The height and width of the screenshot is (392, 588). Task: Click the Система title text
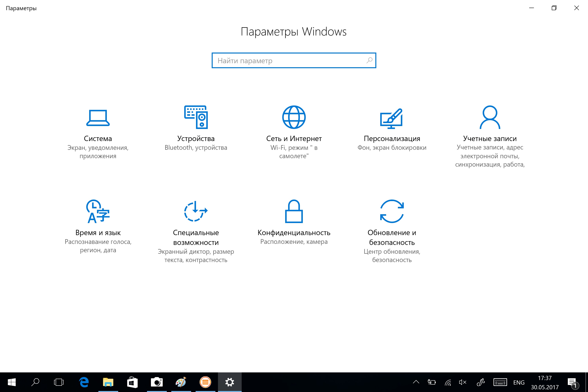(x=98, y=139)
